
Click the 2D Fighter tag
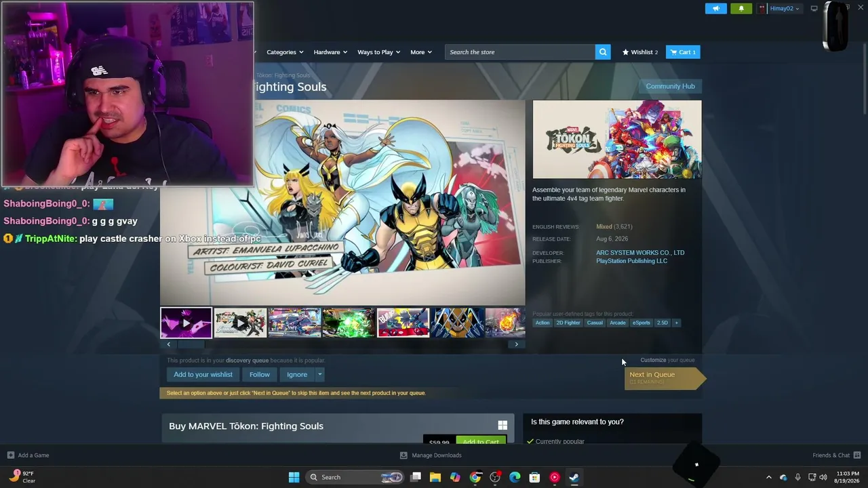[x=568, y=323]
